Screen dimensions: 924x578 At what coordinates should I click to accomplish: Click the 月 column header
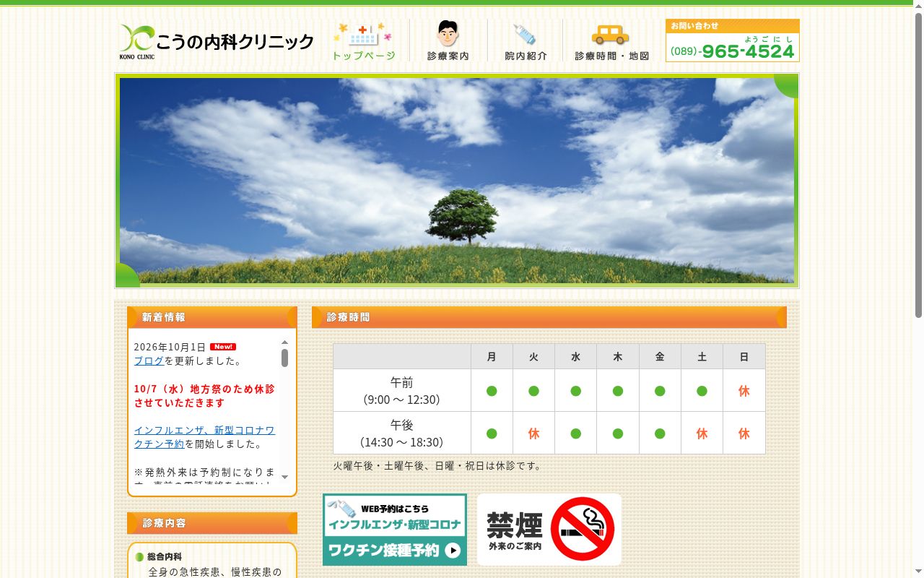pyautogui.click(x=492, y=357)
